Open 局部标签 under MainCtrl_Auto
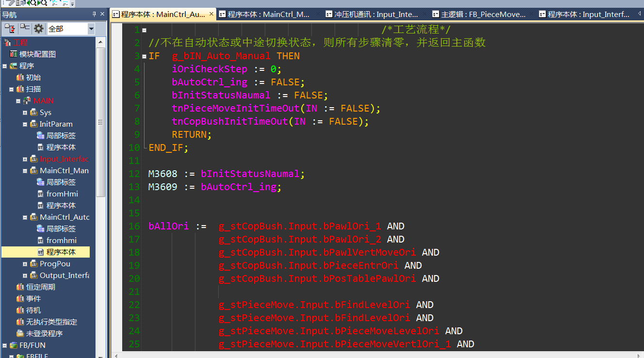644x358 pixels. (61, 229)
